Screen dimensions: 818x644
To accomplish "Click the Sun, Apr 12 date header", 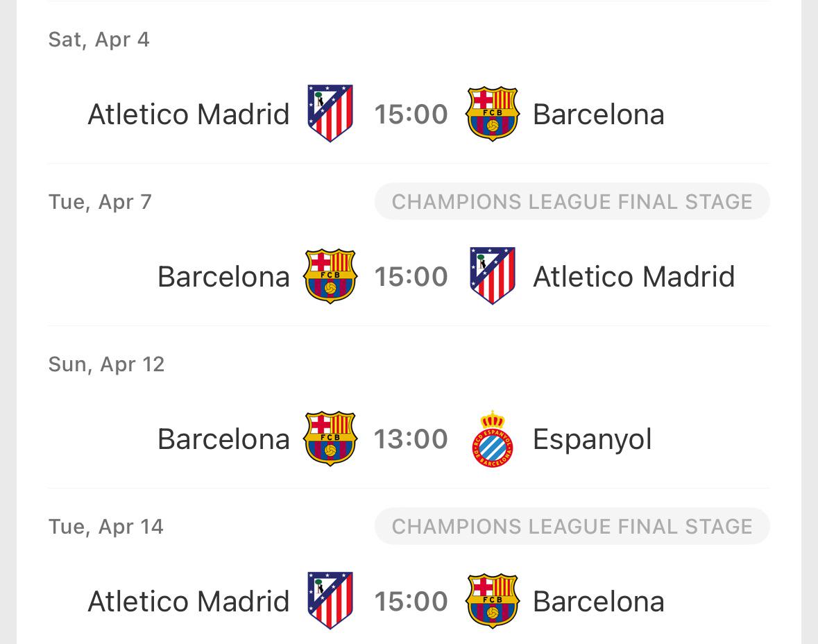I will (106, 364).
